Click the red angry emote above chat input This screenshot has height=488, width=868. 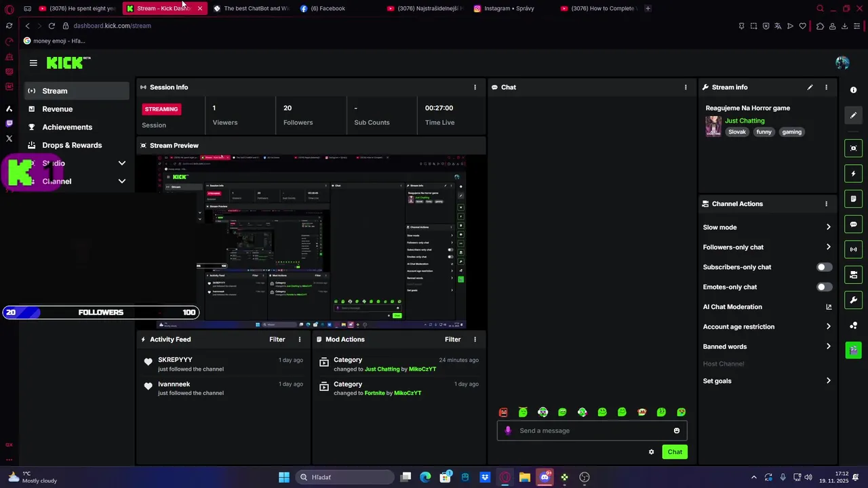tap(503, 412)
